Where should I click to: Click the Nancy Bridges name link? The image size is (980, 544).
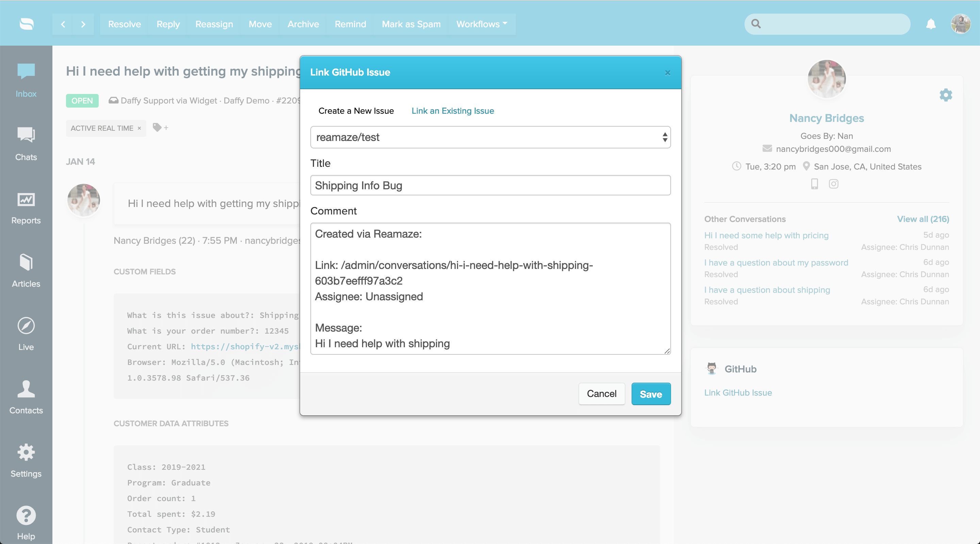click(827, 118)
